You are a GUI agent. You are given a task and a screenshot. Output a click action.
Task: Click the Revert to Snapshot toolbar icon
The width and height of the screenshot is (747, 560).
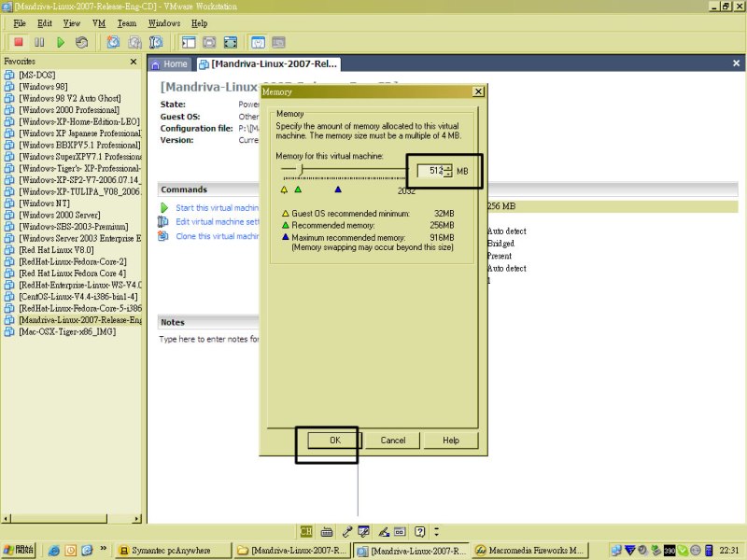(134, 42)
